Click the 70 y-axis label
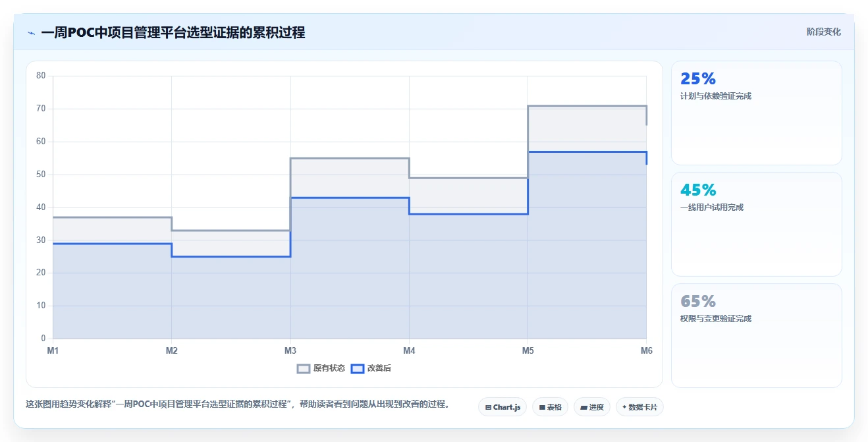The width and height of the screenshot is (868, 442). (41, 109)
